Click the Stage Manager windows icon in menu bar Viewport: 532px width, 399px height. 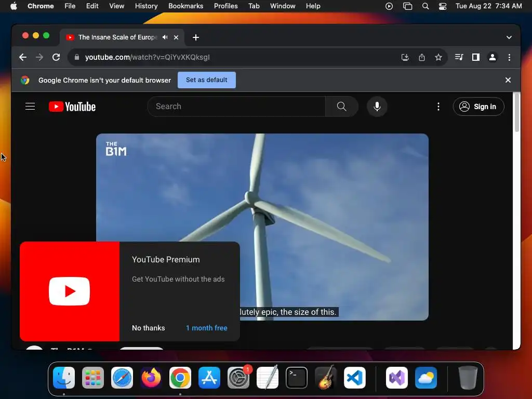[407, 6]
